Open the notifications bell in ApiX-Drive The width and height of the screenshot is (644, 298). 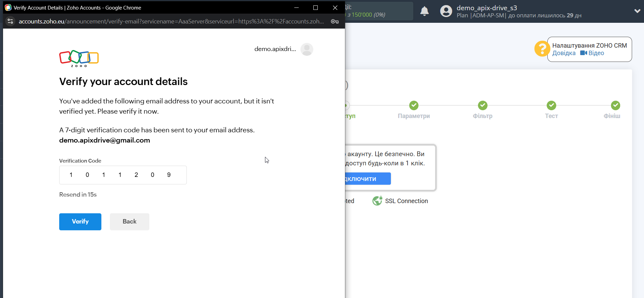pyautogui.click(x=424, y=11)
